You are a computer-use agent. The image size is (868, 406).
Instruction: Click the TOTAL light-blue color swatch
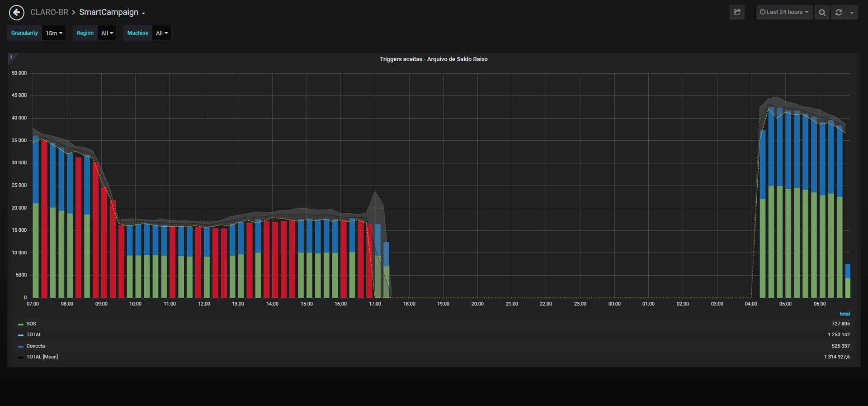pos(21,335)
